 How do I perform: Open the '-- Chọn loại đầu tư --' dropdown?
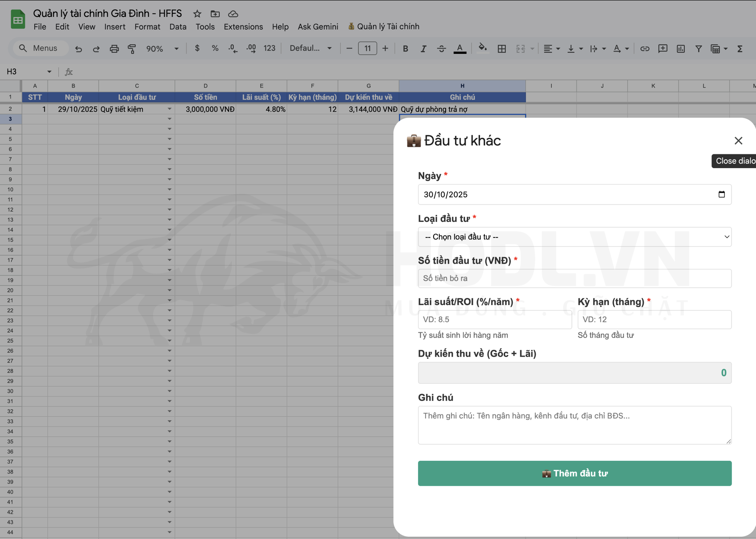coord(574,237)
